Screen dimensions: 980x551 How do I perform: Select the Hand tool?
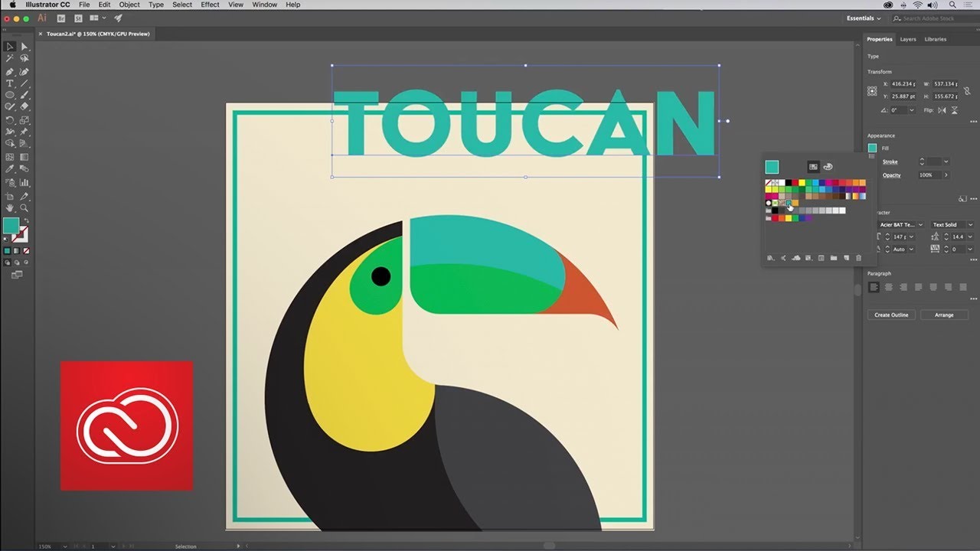[x=10, y=207]
